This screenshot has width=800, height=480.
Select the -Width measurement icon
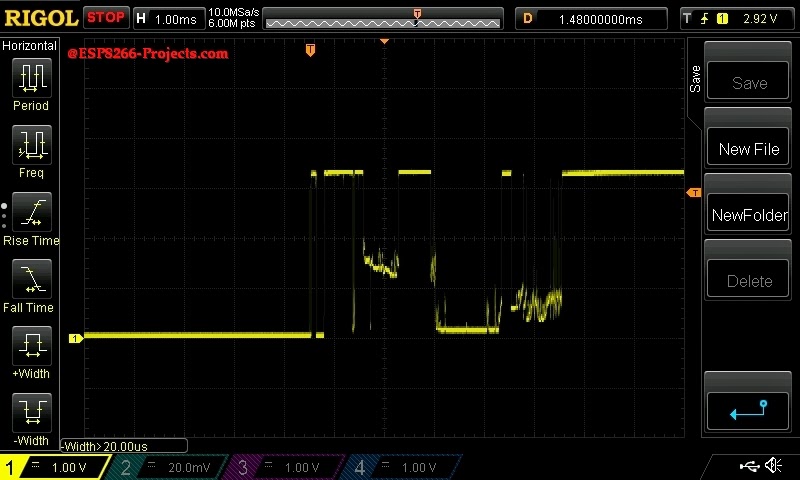[x=32, y=412]
